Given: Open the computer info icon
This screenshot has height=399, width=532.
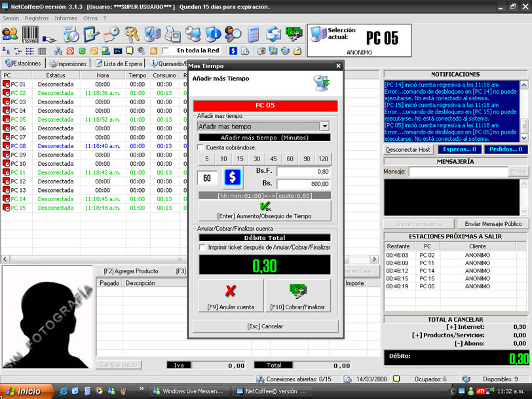Looking at the screenshot, I should pyautogui.click(x=213, y=34).
